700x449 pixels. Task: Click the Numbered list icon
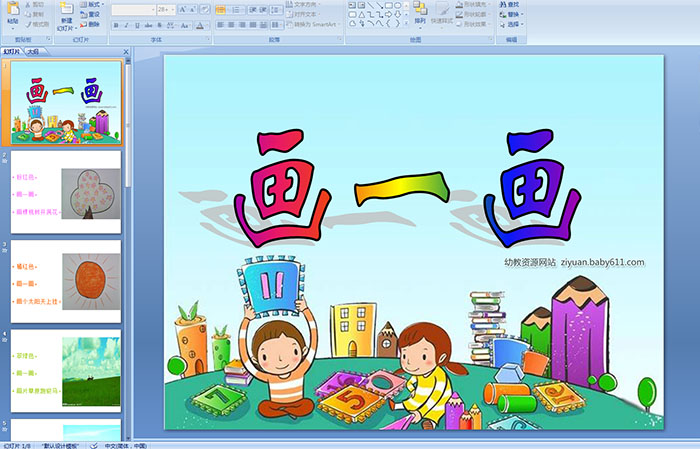point(237,10)
